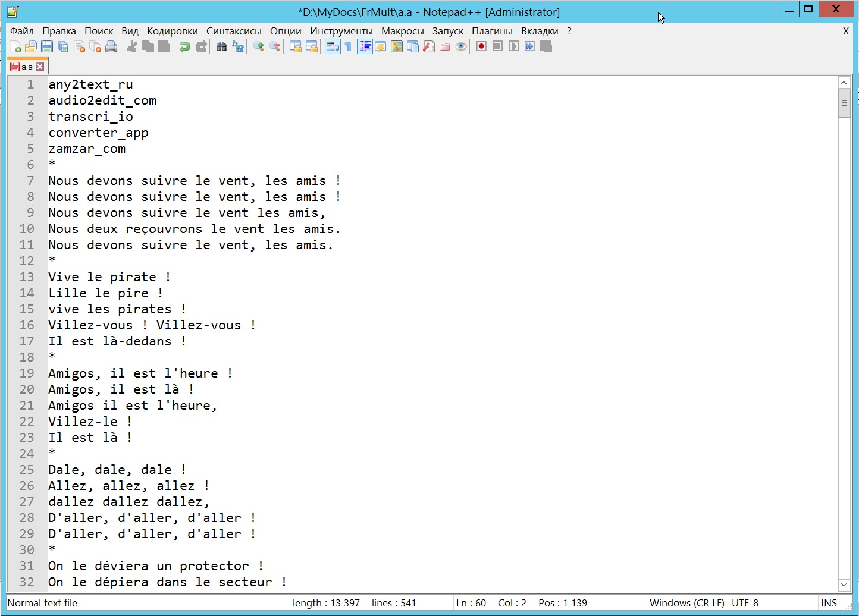The image size is (859, 616).
Task: Click the Save file toolbar icon
Action: coord(47,46)
